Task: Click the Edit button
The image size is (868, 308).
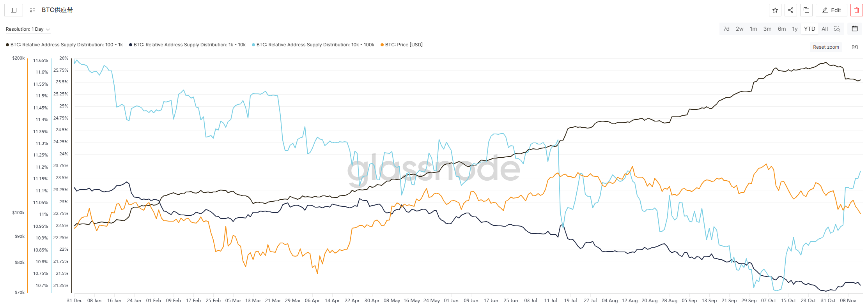Action: point(831,10)
